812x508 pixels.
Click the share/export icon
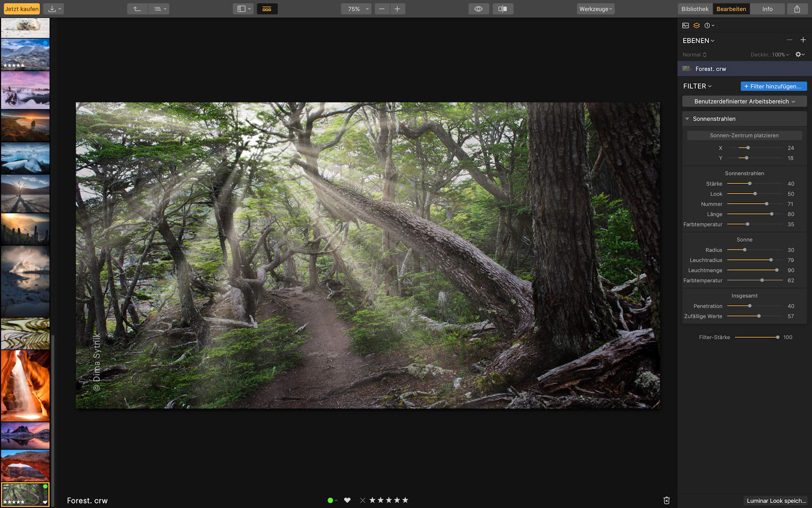[x=797, y=9]
